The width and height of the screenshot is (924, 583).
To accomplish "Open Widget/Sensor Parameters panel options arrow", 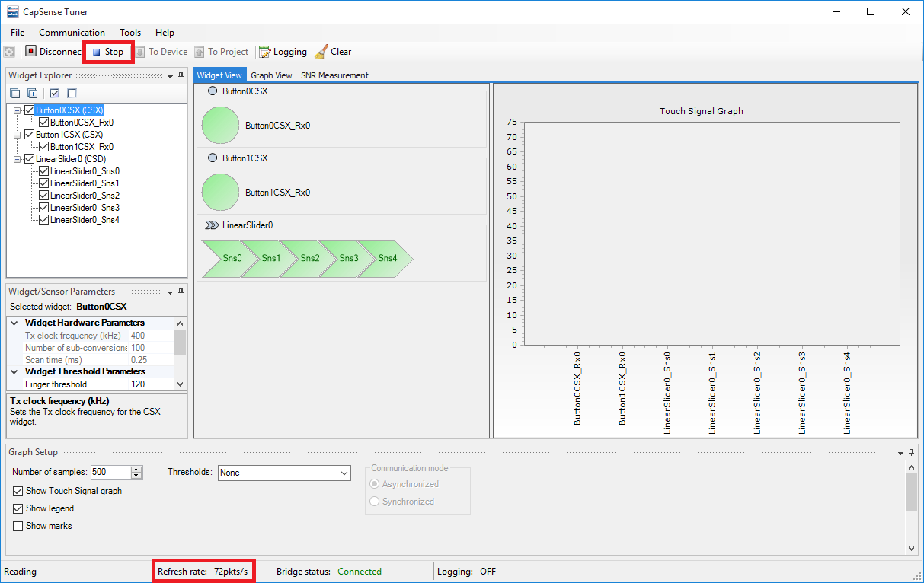I will (170, 291).
